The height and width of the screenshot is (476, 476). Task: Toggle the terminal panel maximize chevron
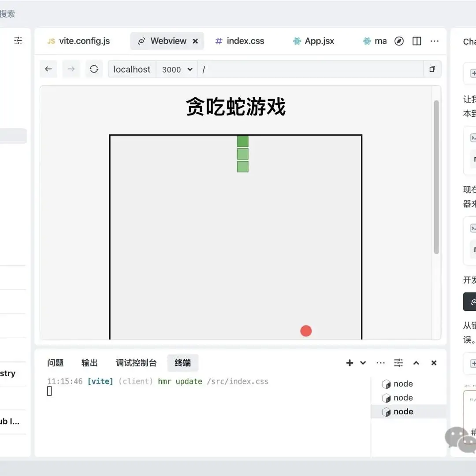(x=416, y=363)
